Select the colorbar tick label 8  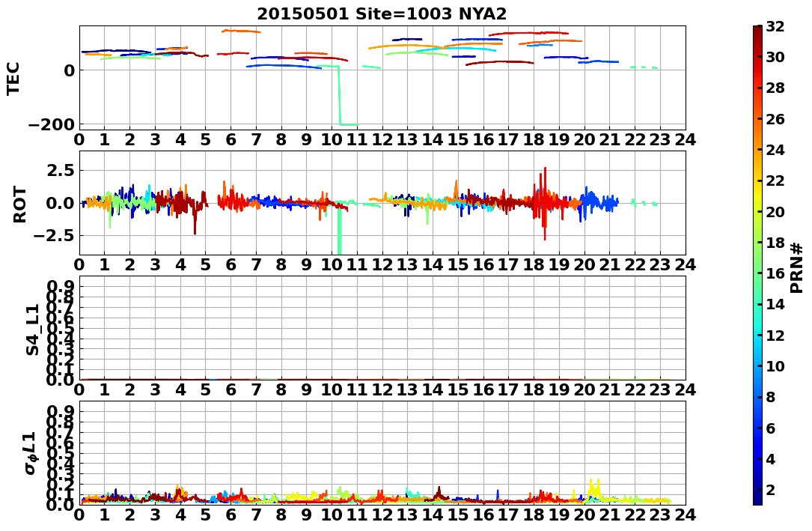[771, 398]
